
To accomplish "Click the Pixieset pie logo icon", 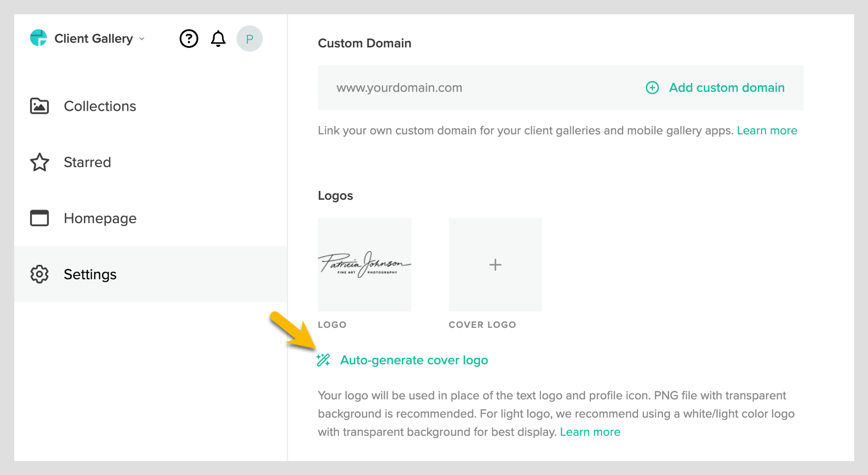I will coord(38,38).
